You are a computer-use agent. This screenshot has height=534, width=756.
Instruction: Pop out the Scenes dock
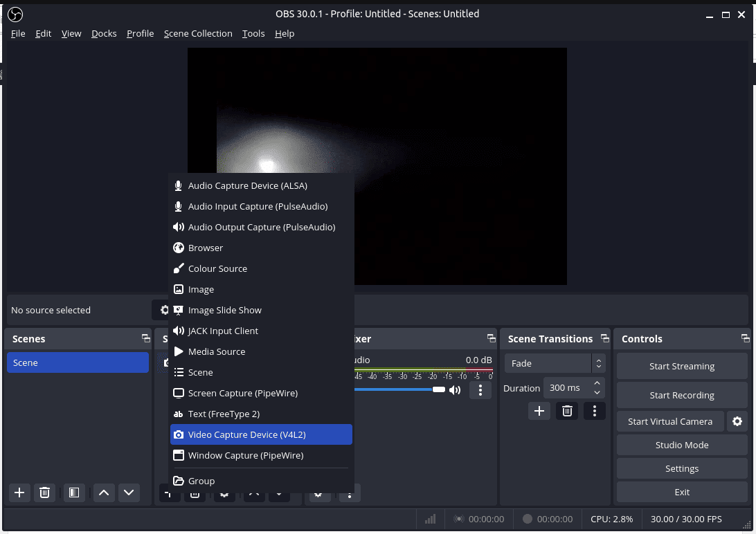click(145, 338)
